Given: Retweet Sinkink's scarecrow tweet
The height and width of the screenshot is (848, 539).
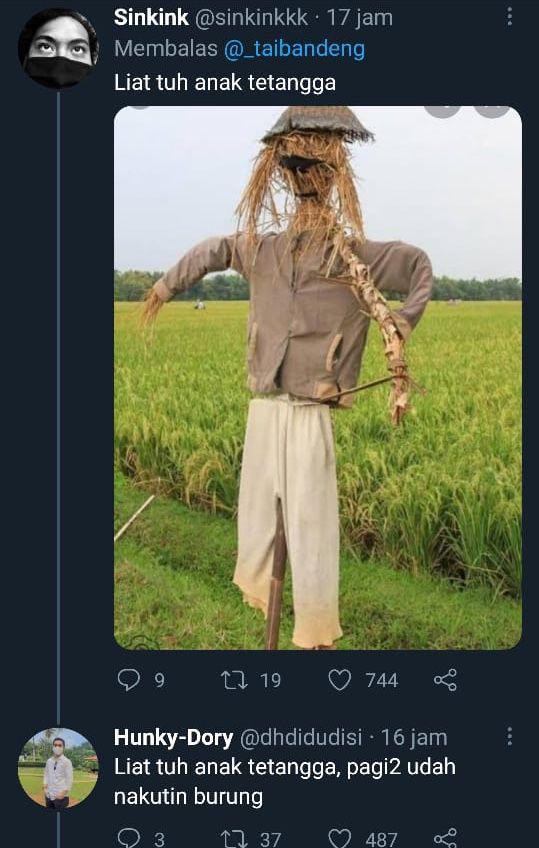Looking at the screenshot, I should pyautogui.click(x=234, y=680).
